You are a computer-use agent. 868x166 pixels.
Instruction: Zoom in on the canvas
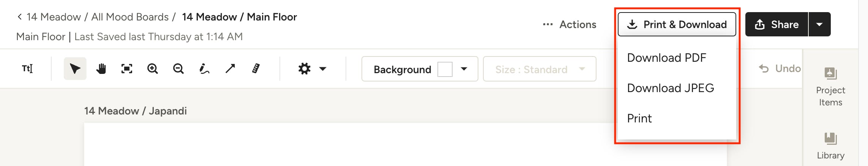tap(153, 69)
